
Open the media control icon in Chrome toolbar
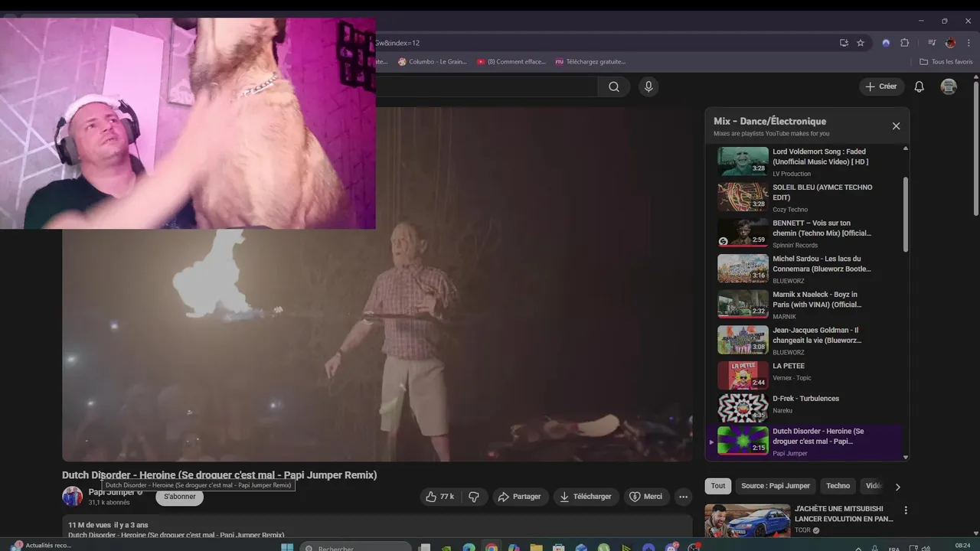click(x=932, y=43)
